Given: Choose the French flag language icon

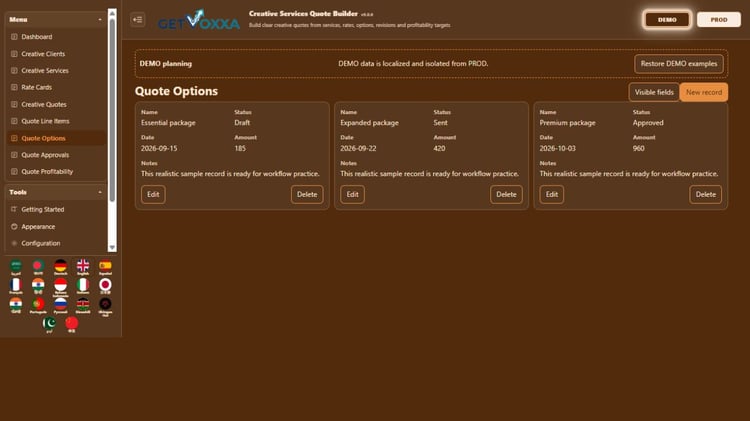Looking at the screenshot, I should 16,286.
